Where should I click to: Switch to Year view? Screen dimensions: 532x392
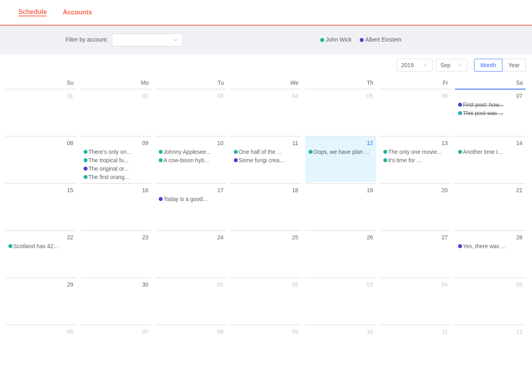(x=514, y=65)
